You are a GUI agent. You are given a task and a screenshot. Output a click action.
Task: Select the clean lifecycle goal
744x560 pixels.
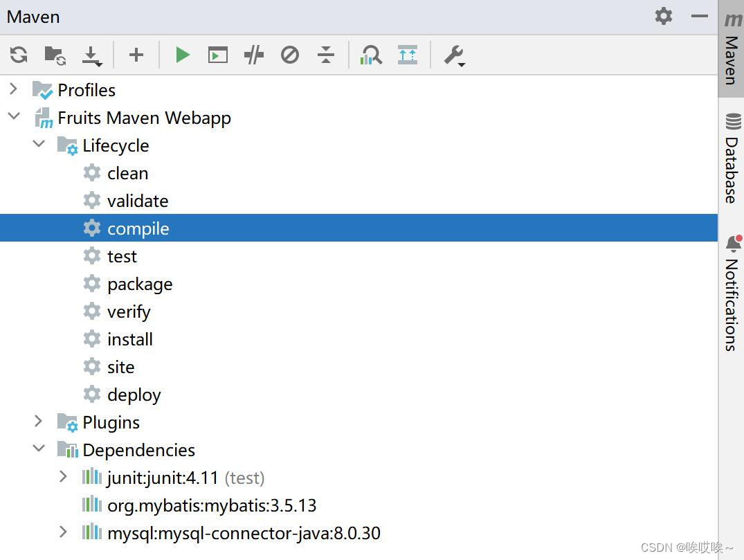pyautogui.click(x=127, y=173)
